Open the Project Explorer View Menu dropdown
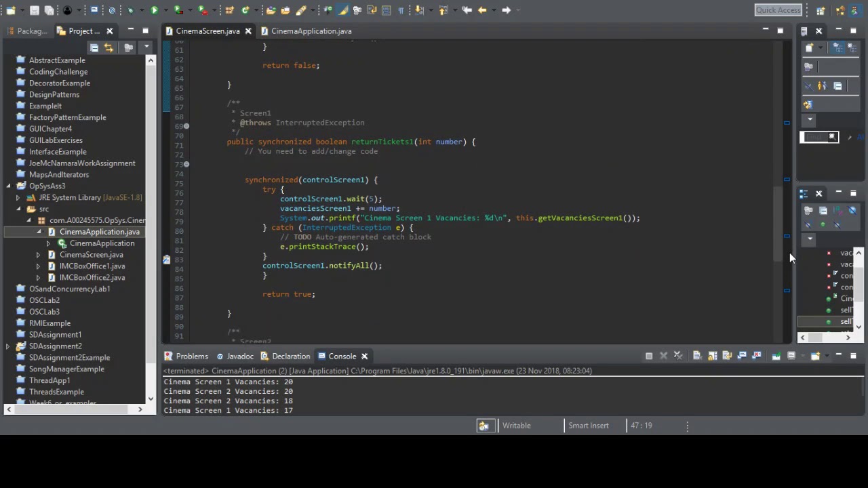The image size is (868, 488). (x=146, y=47)
